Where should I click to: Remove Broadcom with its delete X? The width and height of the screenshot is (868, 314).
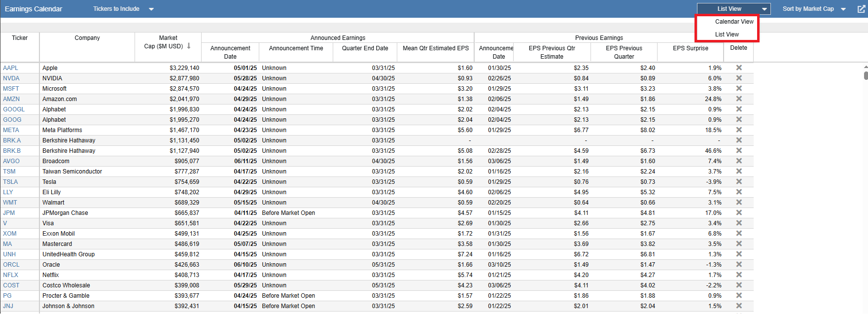click(739, 161)
